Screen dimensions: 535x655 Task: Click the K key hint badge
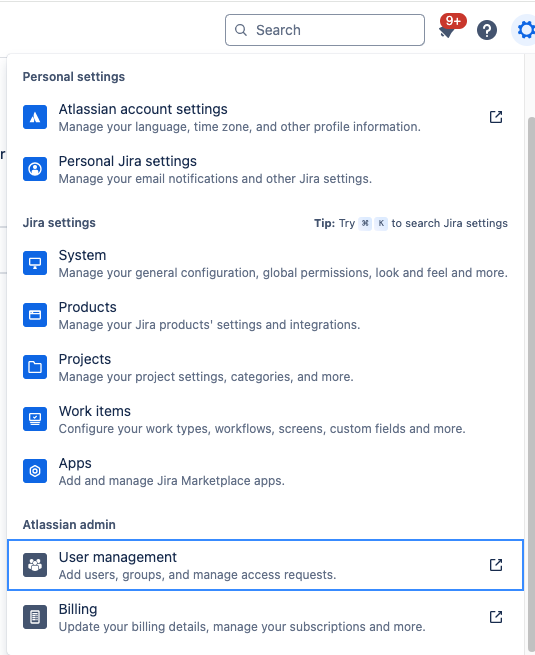(381, 223)
